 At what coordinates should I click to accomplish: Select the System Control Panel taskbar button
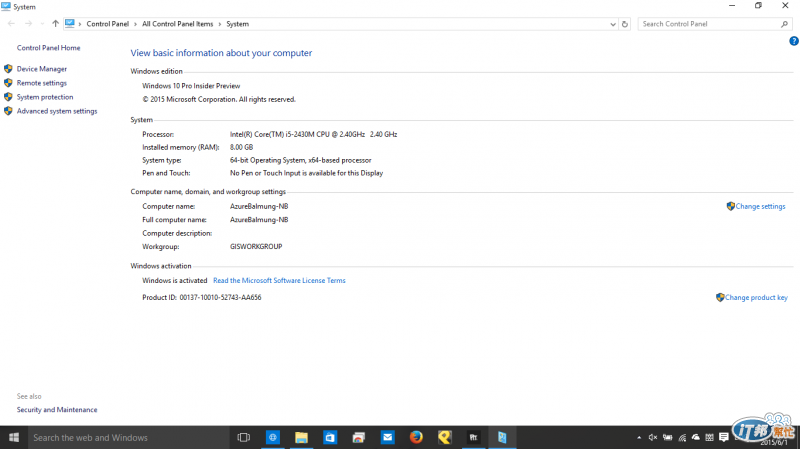tap(502, 437)
